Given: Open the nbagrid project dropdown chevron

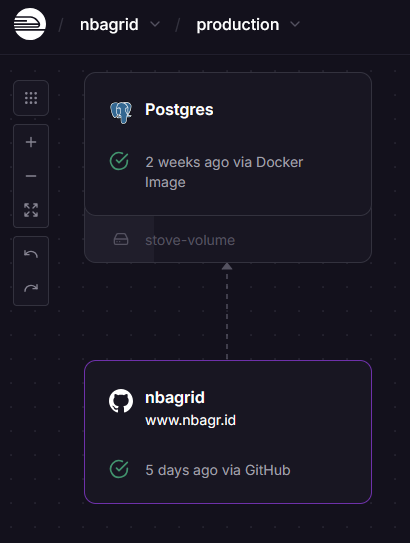Looking at the screenshot, I should point(155,24).
